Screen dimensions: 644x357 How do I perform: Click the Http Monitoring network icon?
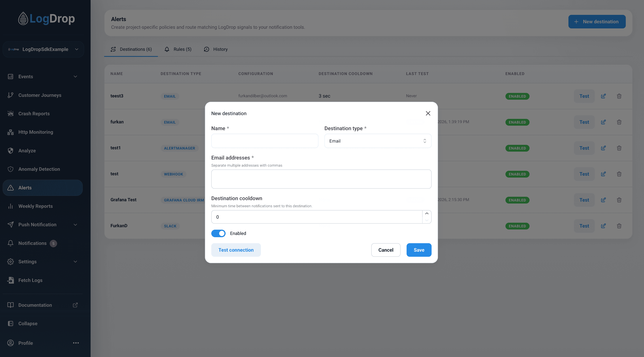coord(11,132)
